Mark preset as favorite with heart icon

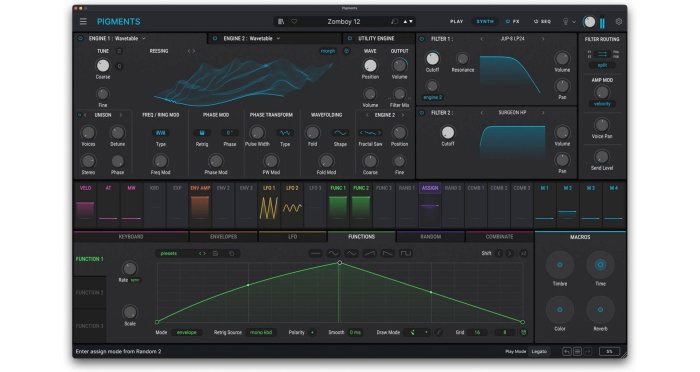[x=294, y=21]
